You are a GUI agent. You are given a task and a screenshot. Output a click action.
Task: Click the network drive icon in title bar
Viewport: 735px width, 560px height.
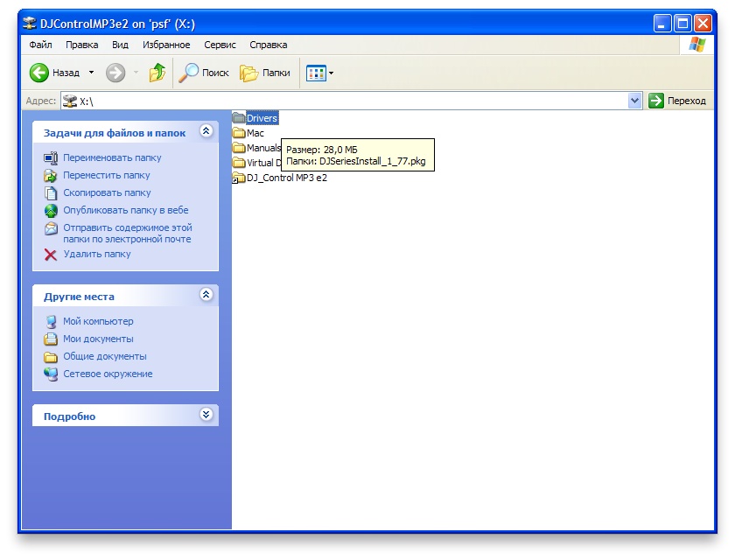pyautogui.click(x=30, y=23)
